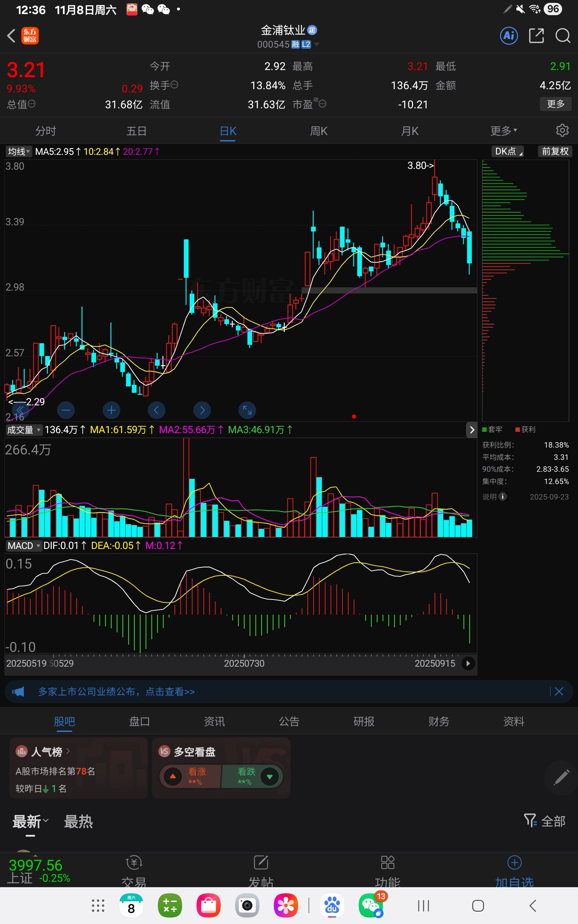Switch posts to 最热
The image size is (578, 924).
pyautogui.click(x=78, y=821)
